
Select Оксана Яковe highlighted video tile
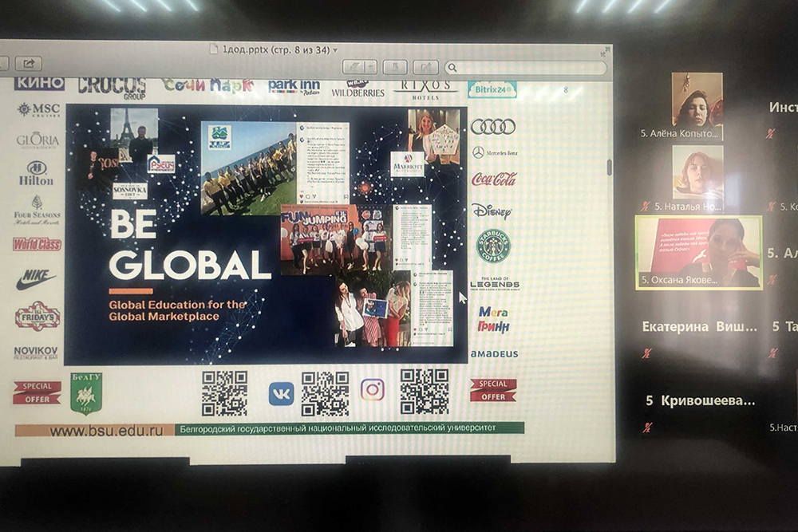pyautogui.click(x=699, y=252)
